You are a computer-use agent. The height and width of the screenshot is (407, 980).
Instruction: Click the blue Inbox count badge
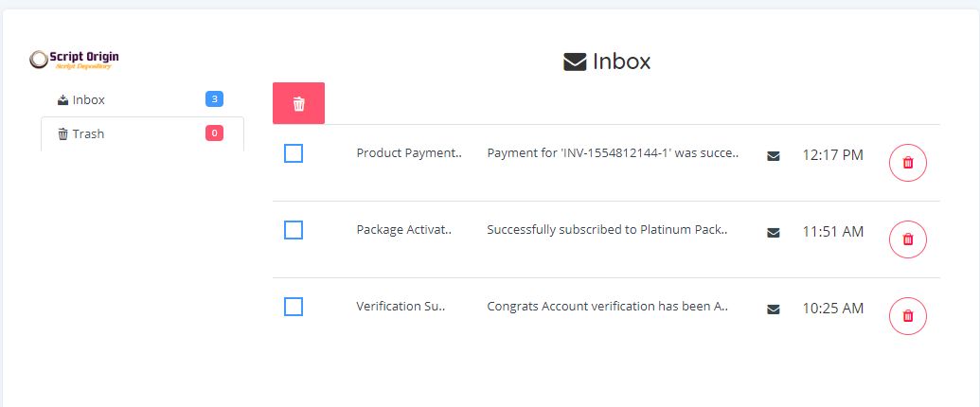tap(214, 99)
